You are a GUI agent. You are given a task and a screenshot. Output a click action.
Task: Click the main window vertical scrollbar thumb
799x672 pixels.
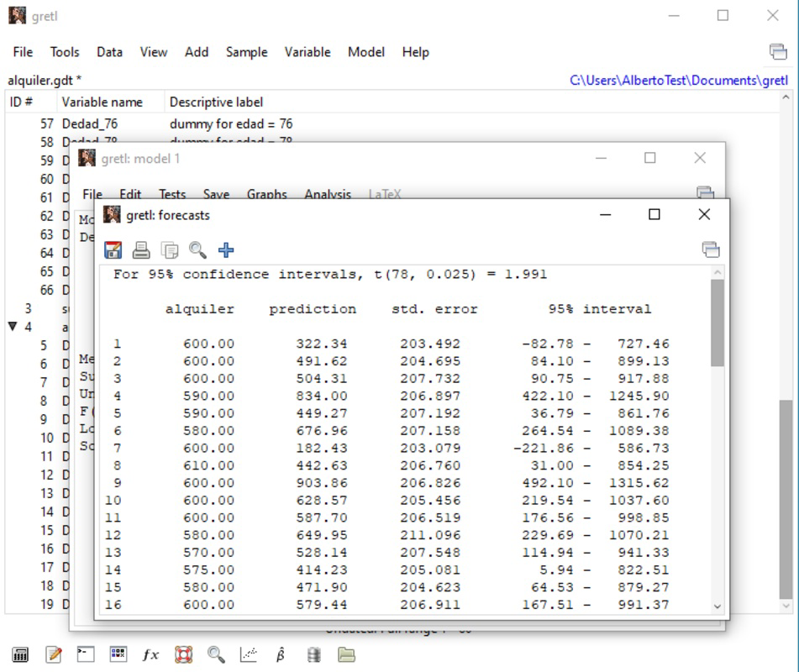tap(786, 499)
